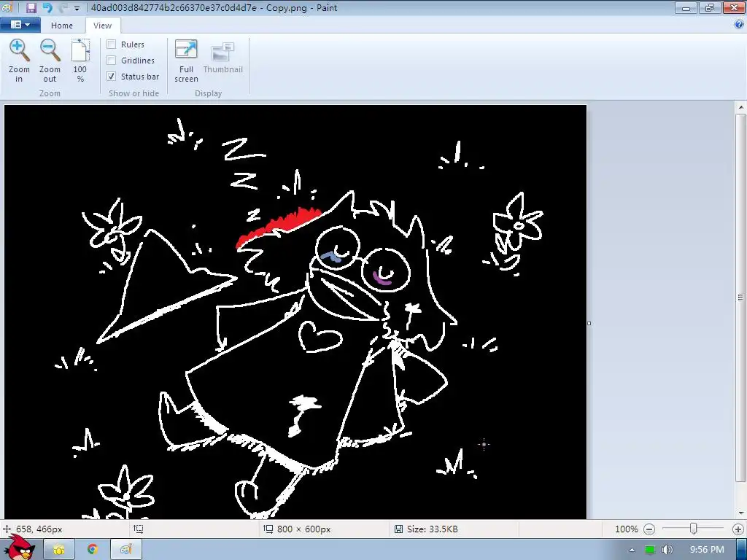Open the Start menu with the Angry Birds orb
Viewport: 747px width, 560px height.
pyautogui.click(x=20, y=548)
